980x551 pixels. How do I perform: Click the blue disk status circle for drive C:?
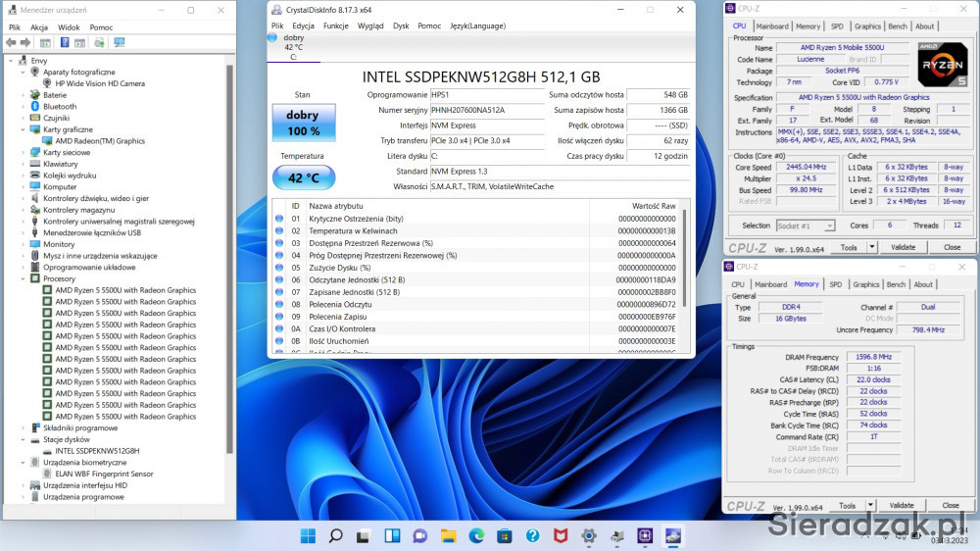click(272, 37)
